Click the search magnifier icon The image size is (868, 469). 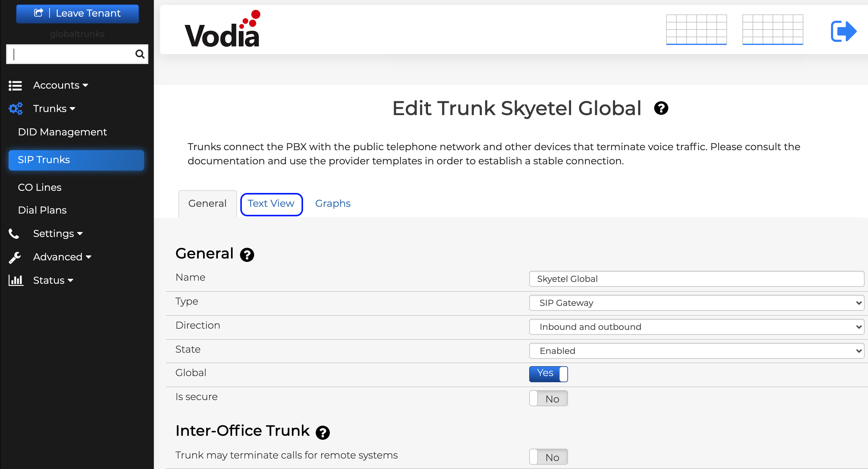(139, 54)
